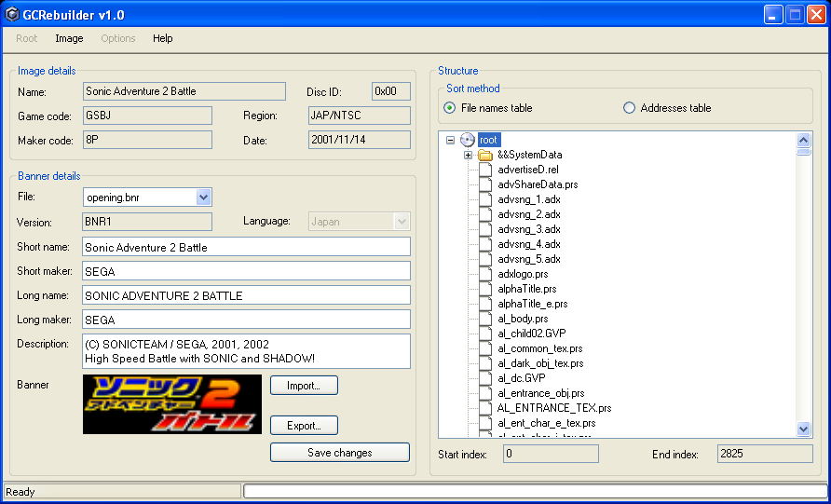This screenshot has height=504, width=831.
Task: Click the Maker code field 8P
Action: coord(147,140)
